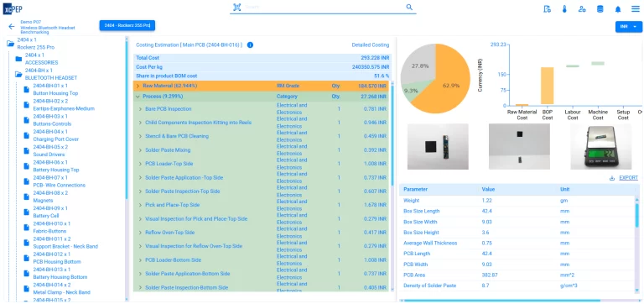Viewport: 644px width, 304px height.
Task: Open the hamburger menu
Action: click(636, 9)
